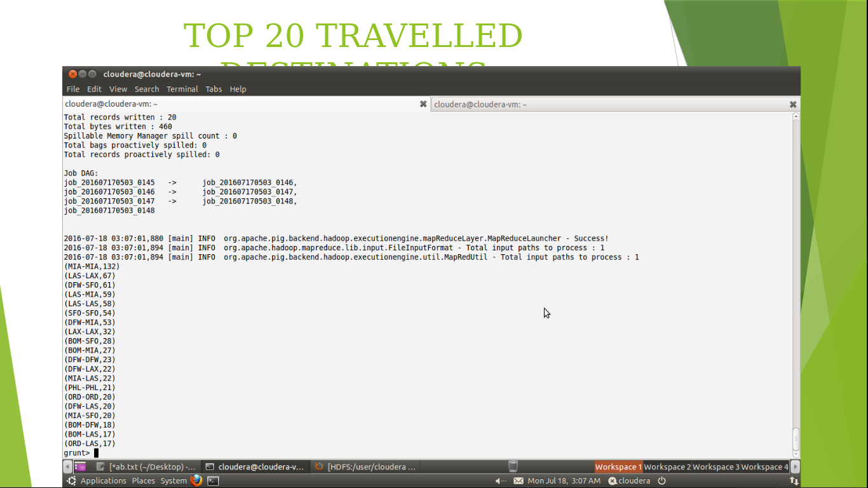868x488 pixels.
Task: Minimize the terminal window
Action: [83, 74]
